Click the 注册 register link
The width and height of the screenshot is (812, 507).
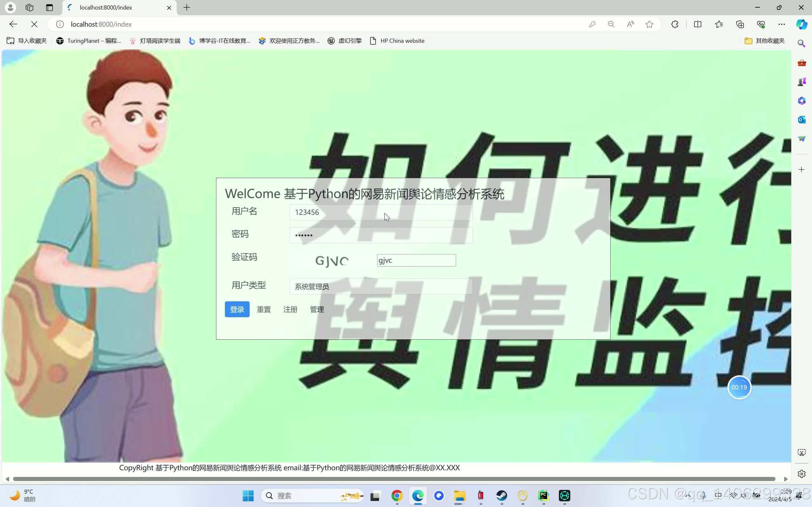pyautogui.click(x=290, y=309)
